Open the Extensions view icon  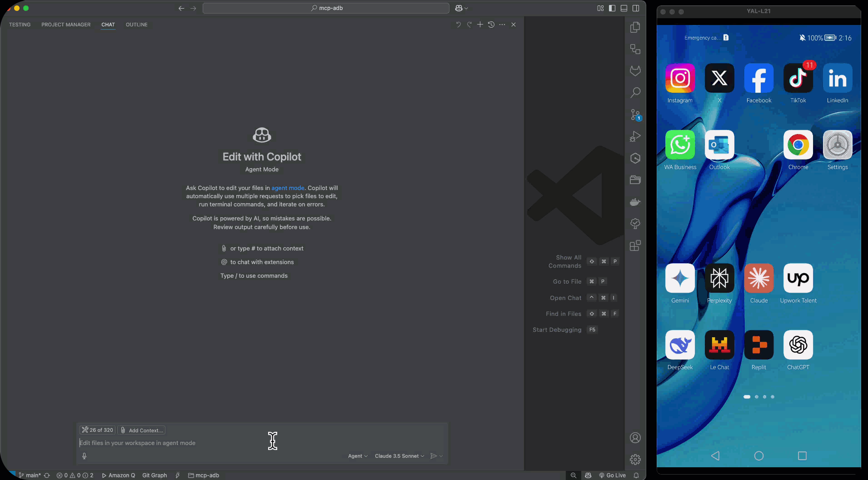pos(635,245)
